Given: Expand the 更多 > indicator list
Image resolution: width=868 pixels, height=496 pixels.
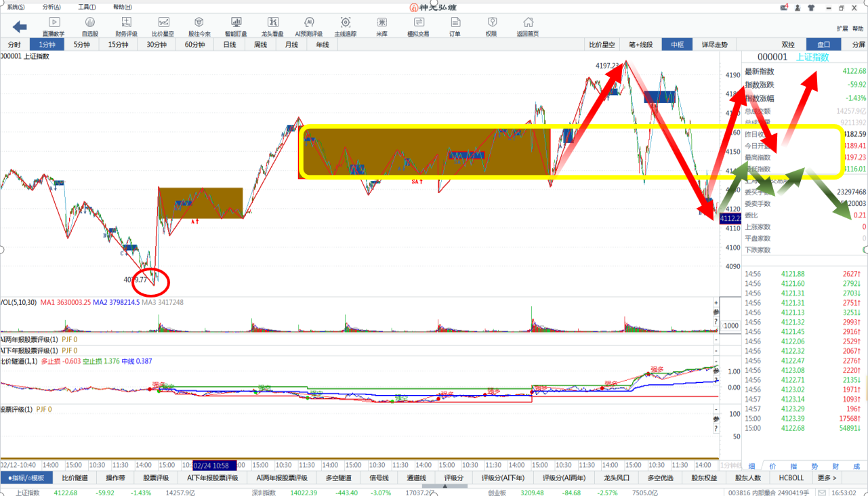Looking at the screenshot, I should [827, 478].
